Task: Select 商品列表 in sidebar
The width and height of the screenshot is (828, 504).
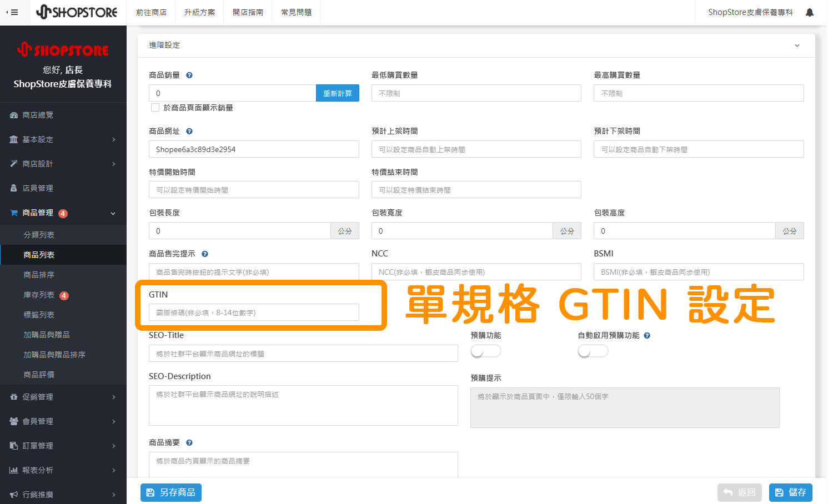Action: pos(63,255)
